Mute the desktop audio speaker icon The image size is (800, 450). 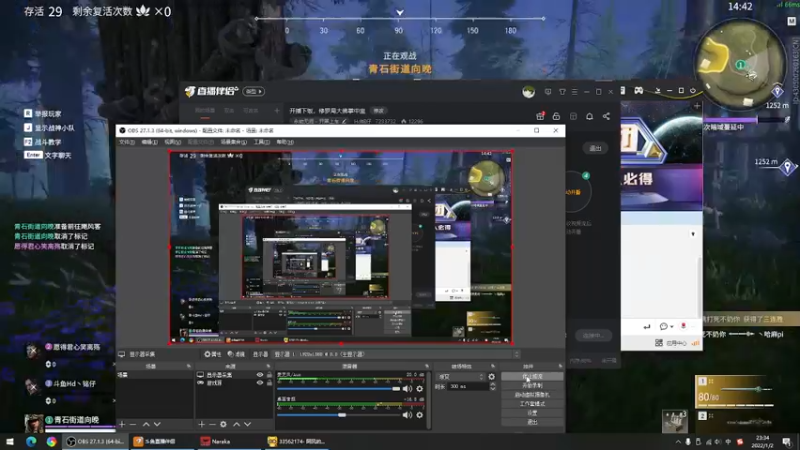407,415
